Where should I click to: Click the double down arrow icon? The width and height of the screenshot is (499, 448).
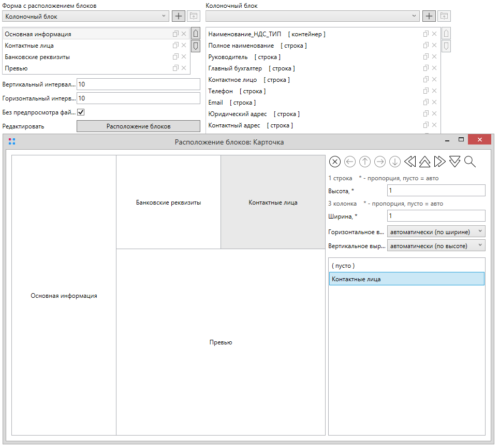[454, 162]
